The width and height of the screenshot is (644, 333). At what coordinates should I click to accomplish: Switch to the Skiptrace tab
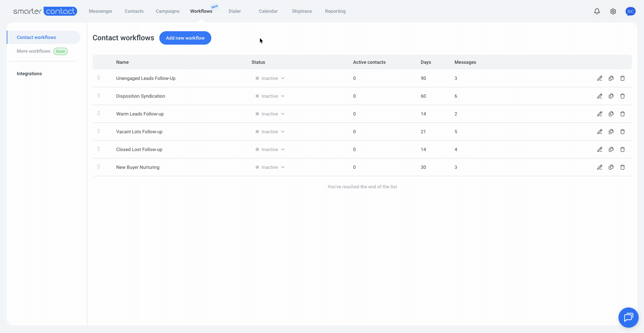(x=302, y=11)
